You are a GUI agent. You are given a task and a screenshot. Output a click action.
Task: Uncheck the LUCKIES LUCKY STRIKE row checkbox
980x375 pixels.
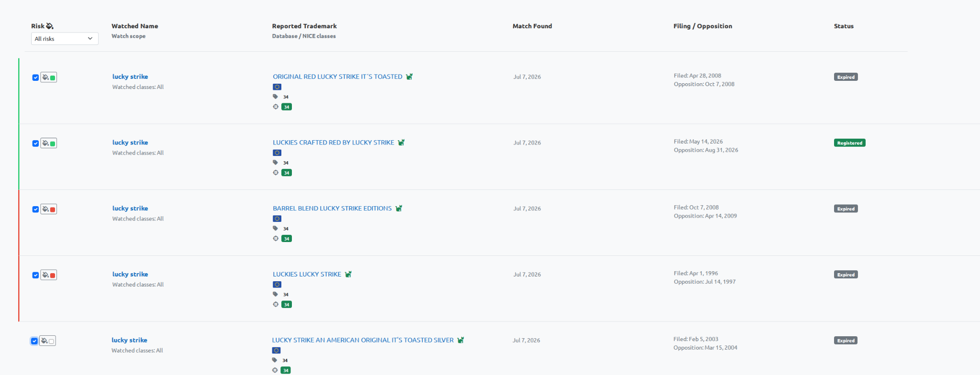tap(35, 276)
